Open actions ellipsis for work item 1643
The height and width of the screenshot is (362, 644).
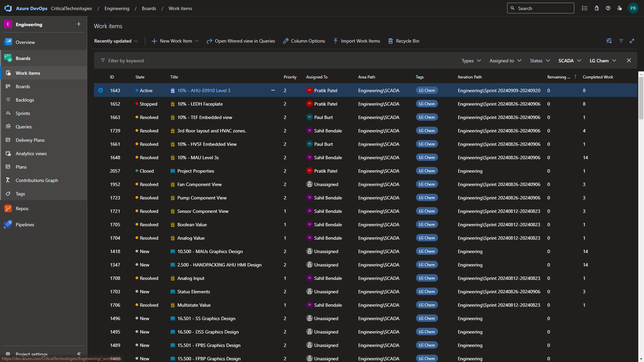pos(273,90)
